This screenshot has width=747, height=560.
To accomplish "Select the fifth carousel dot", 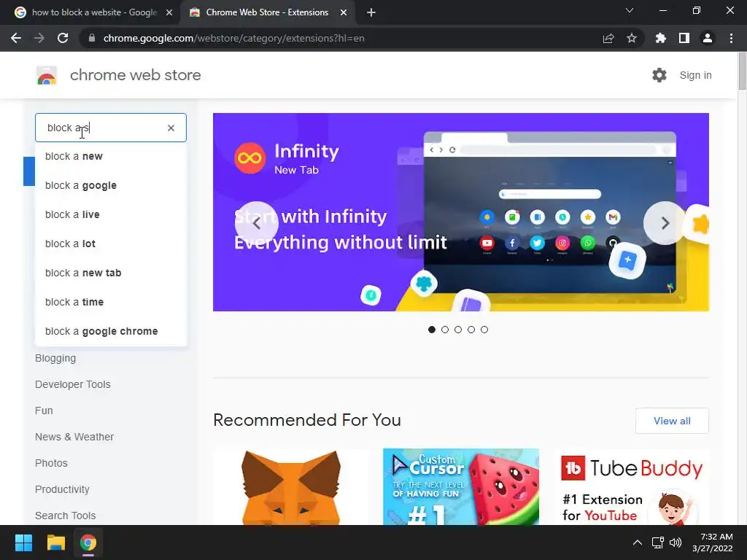I will (484, 330).
